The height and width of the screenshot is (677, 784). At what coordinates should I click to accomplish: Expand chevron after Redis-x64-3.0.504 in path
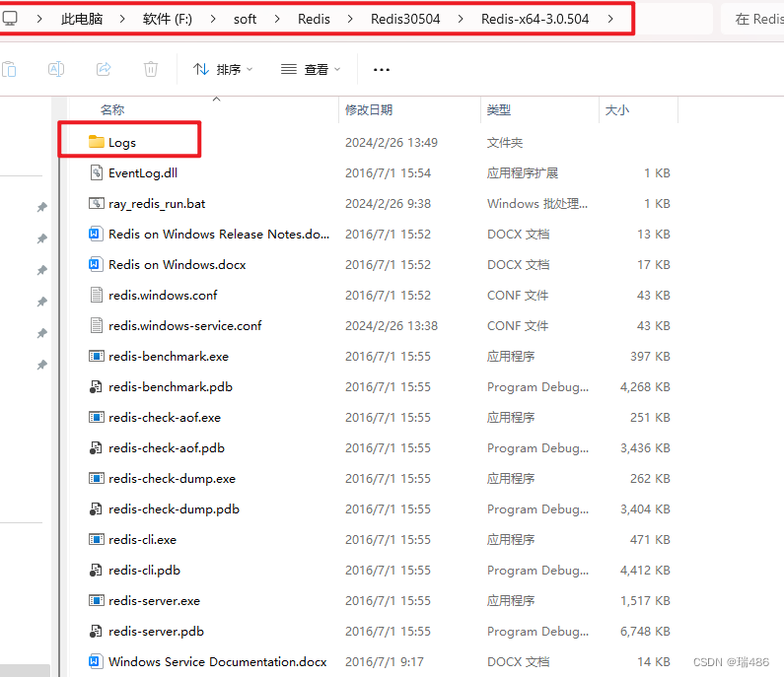click(x=610, y=19)
